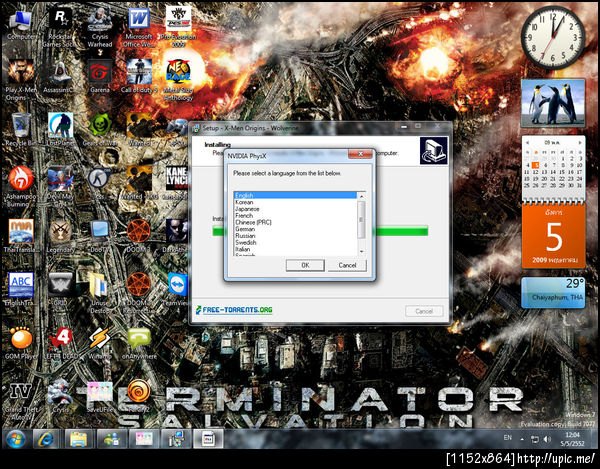The height and width of the screenshot is (469, 600).
Task: Click the taskbar clock showing 12:04
Action: [x=572, y=439]
